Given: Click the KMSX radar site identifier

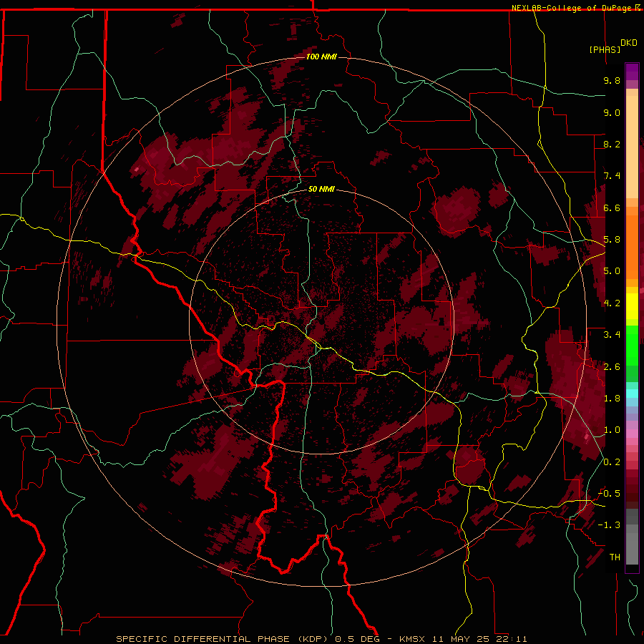Looking at the screenshot, I should (413, 639).
